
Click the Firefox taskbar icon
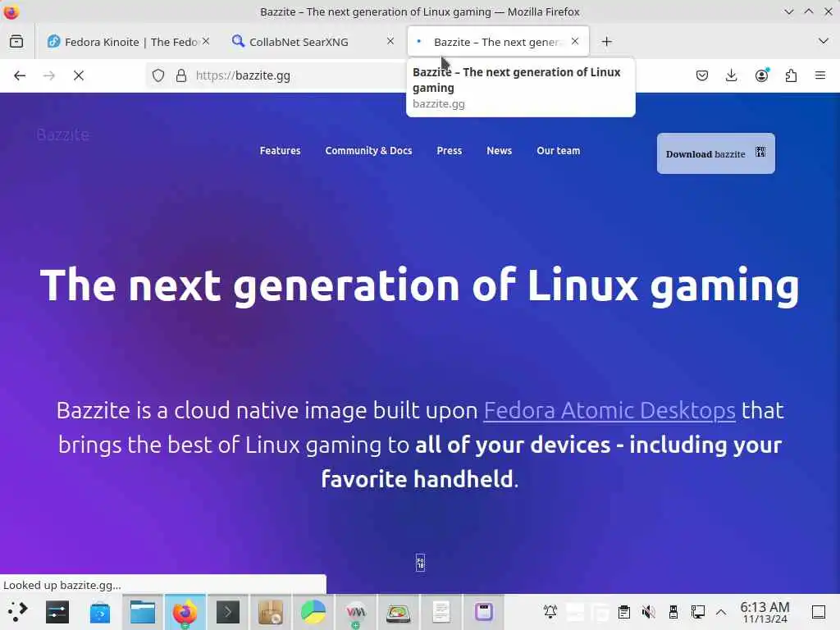185,612
